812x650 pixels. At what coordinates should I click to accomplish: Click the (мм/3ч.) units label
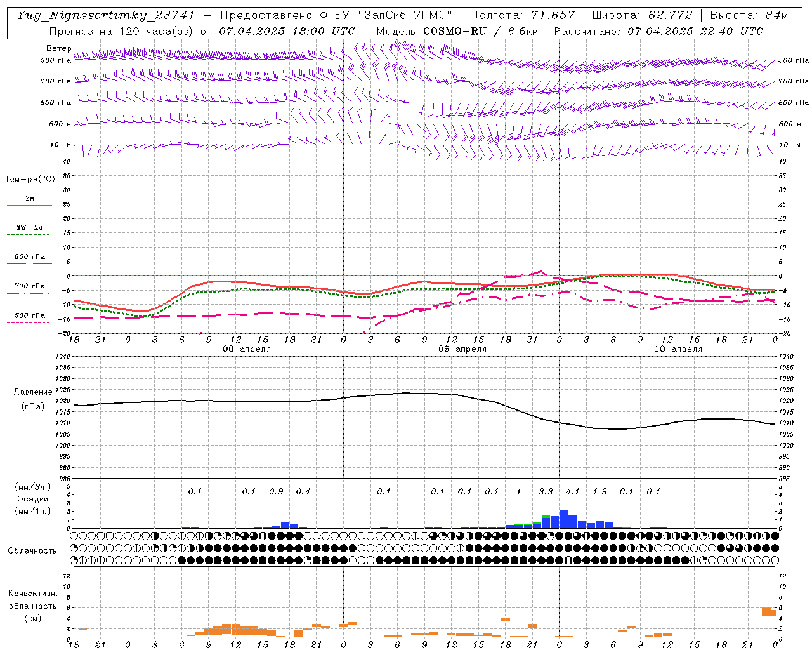click(x=32, y=487)
